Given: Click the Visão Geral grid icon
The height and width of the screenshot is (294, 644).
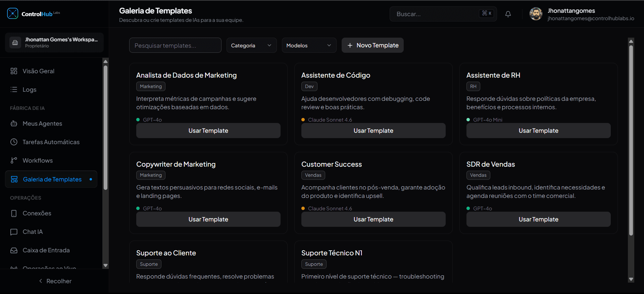Looking at the screenshot, I should click(x=14, y=71).
